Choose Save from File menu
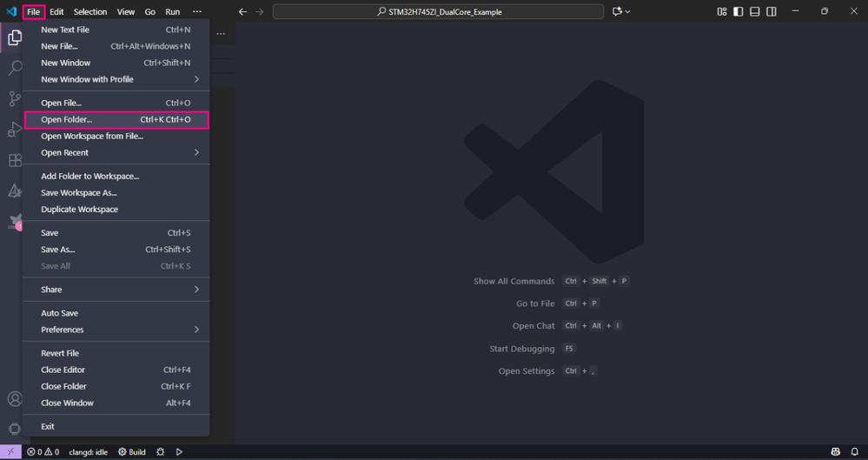 tap(116, 233)
